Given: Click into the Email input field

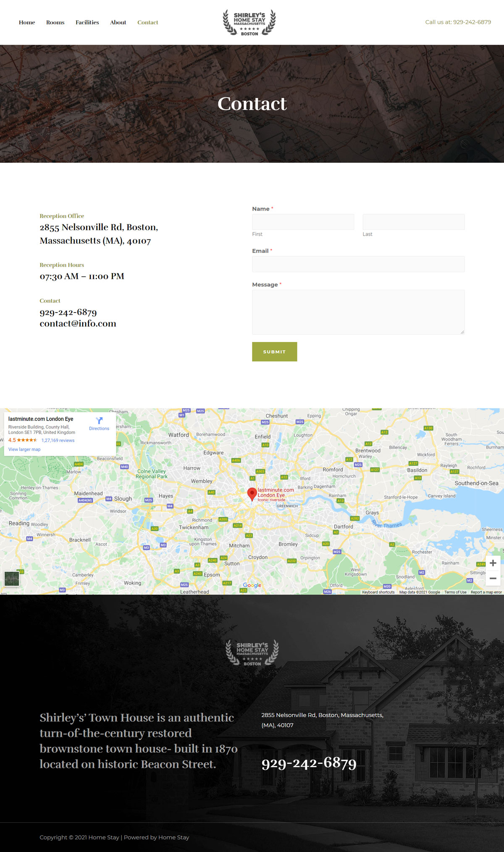Looking at the screenshot, I should coord(358,264).
